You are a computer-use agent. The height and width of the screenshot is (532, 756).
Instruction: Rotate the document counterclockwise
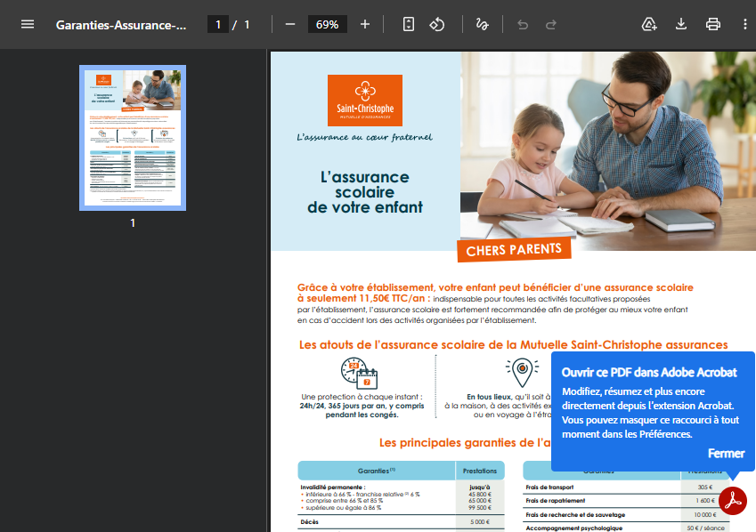click(437, 24)
